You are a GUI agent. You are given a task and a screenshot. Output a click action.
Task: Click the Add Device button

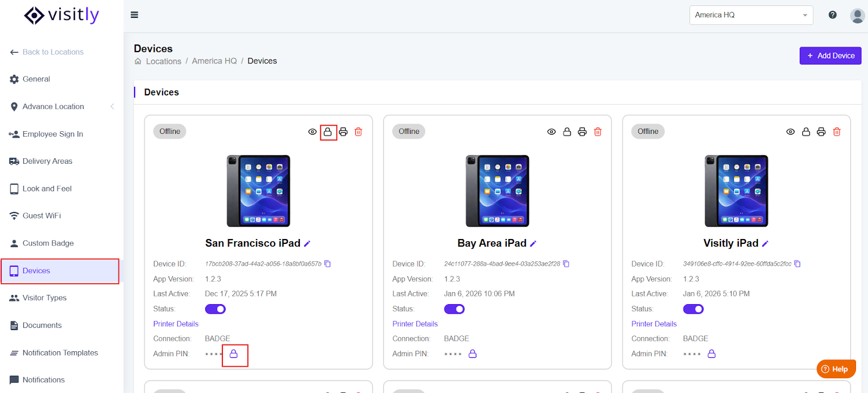coord(830,56)
